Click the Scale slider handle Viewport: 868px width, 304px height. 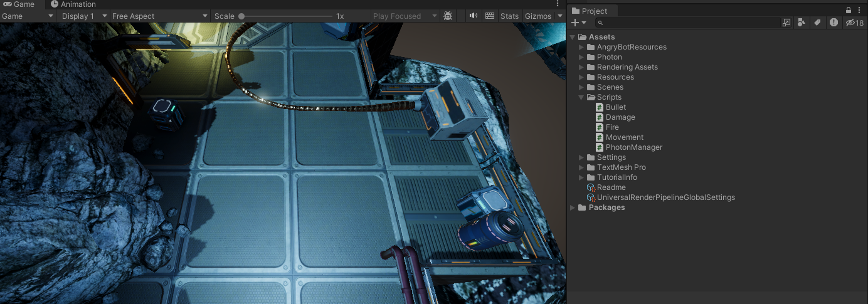point(241,16)
